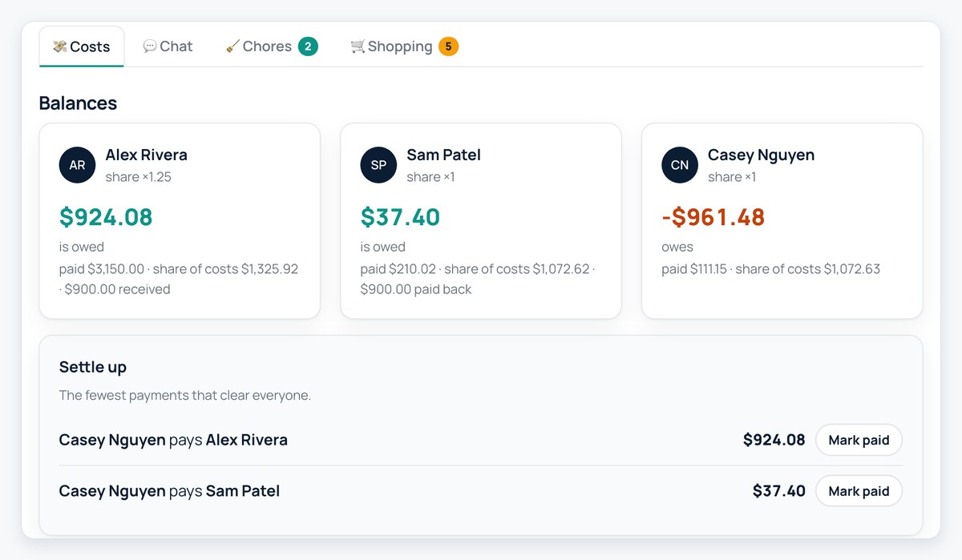This screenshot has height=560, width=962.
Task: Click the shopping cart icon on Shopping tab
Action: (358, 46)
